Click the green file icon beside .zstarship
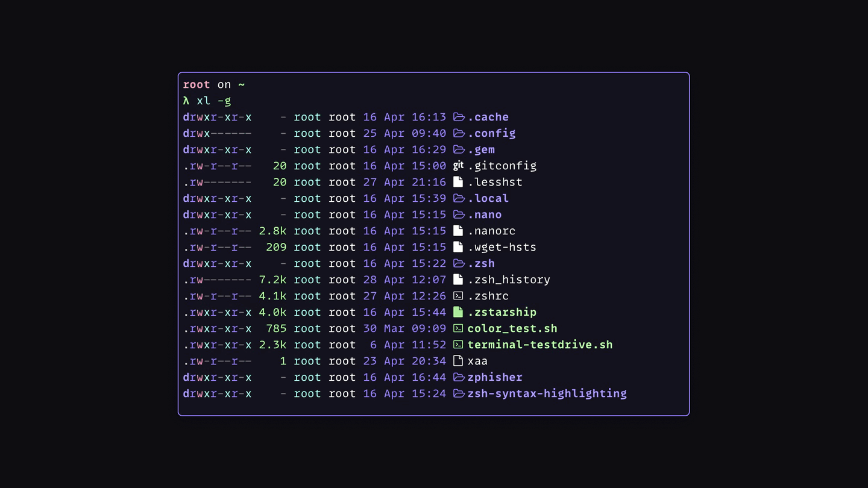 (459, 312)
